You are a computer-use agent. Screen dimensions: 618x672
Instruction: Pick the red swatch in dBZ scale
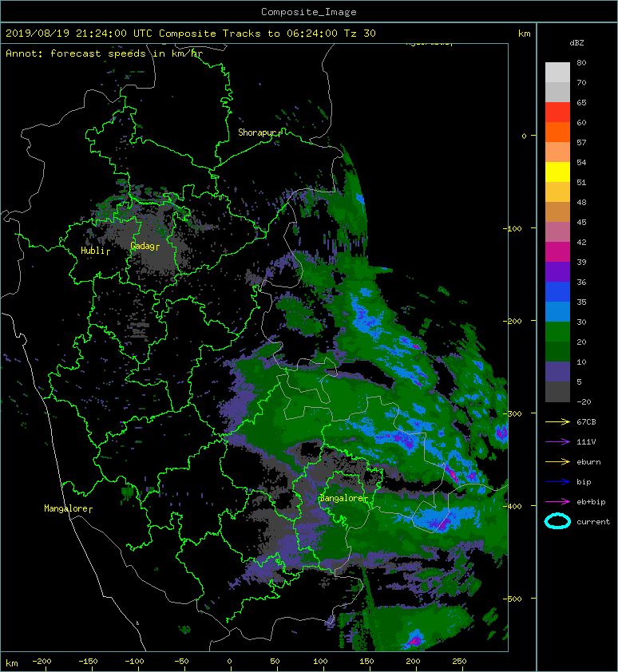point(557,113)
